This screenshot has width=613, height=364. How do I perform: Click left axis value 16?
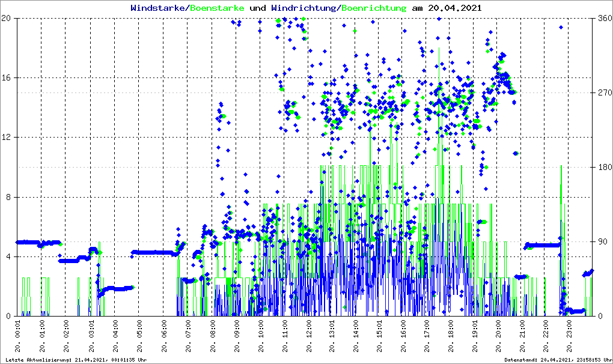(x=5, y=77)
